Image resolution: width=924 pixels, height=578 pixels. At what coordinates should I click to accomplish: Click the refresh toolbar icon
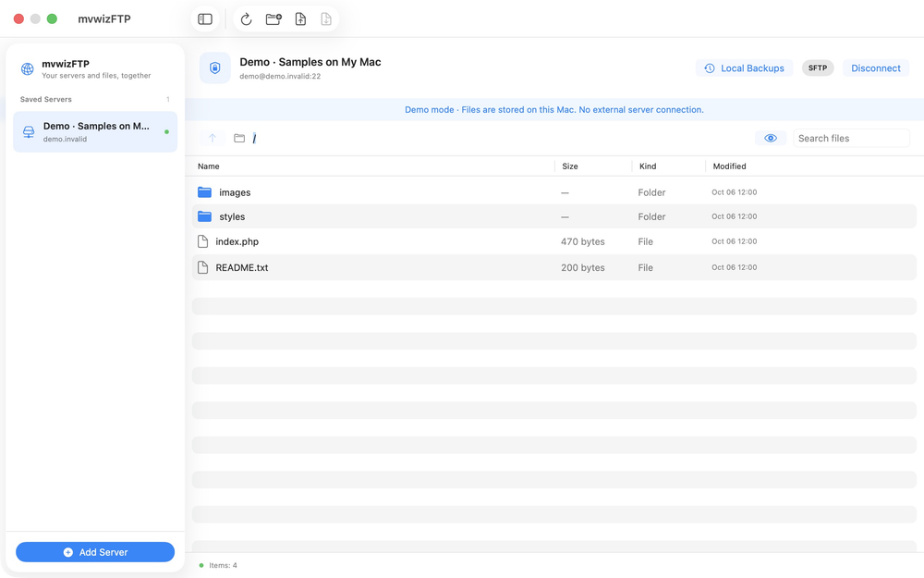click(x=247, y=18)
